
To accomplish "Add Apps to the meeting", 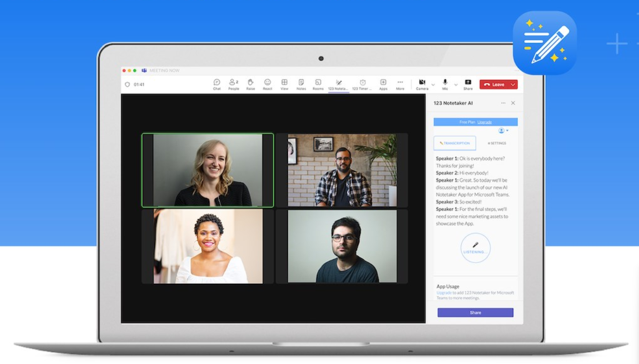I will [383, 84].
